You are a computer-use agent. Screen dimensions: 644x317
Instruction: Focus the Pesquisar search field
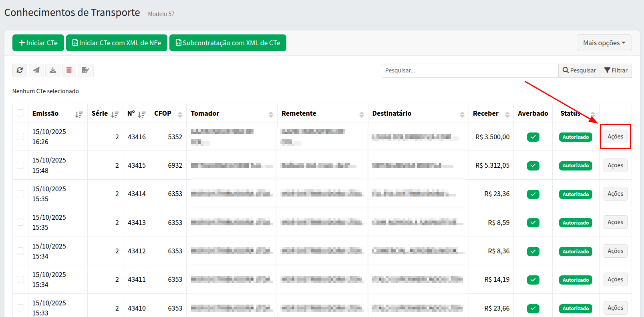click(469, 70)
